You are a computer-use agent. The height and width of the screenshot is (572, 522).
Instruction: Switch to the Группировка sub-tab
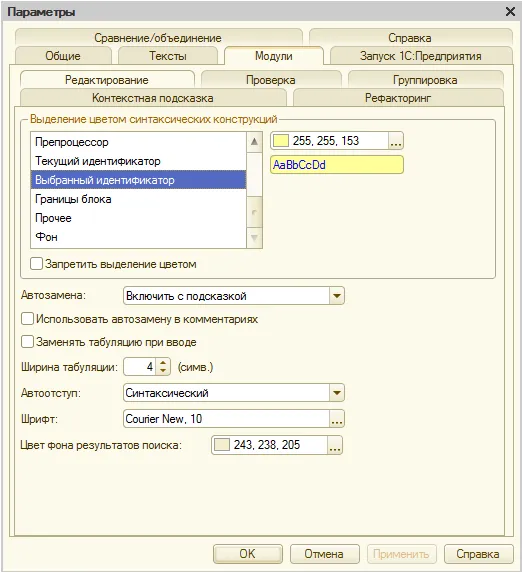point(425,80)
